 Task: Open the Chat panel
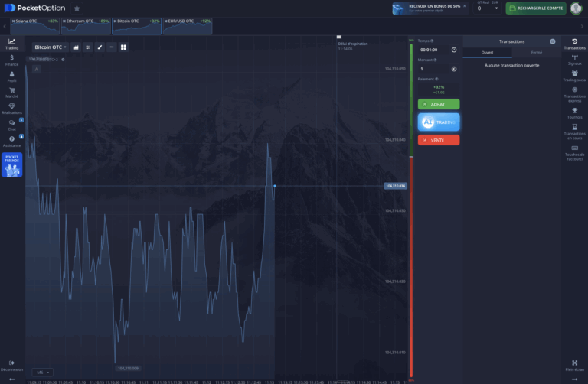pos(11,125)
